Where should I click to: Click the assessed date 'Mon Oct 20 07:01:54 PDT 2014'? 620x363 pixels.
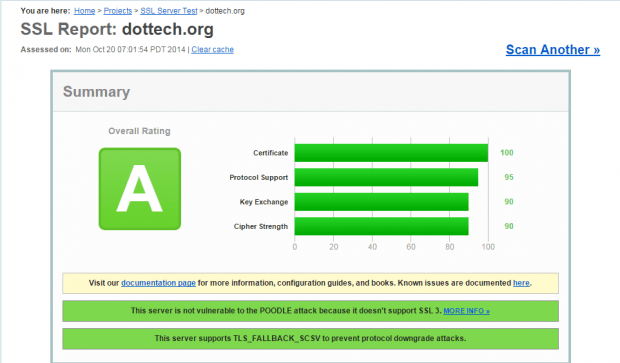click(130, 49)
